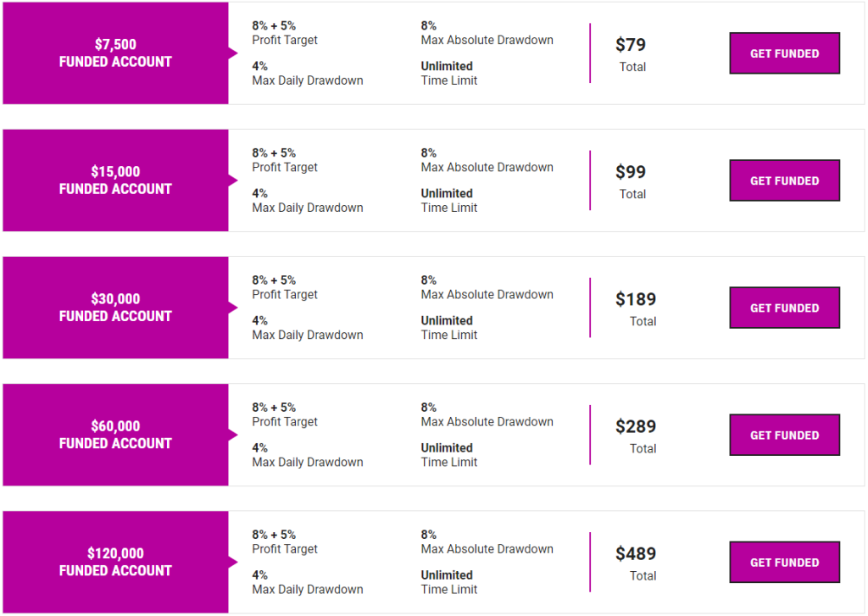The height and width of the screenshot is (616, 868).
Task: Click Max Absolute Drawdown in $15,000 row
Action: (x=487, y=167)
